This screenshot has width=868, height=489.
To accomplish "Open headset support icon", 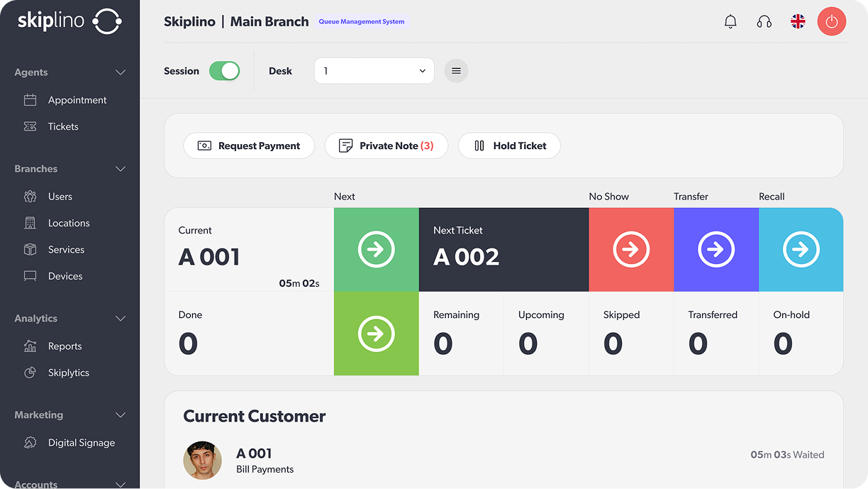I will (x=764, y=21).
